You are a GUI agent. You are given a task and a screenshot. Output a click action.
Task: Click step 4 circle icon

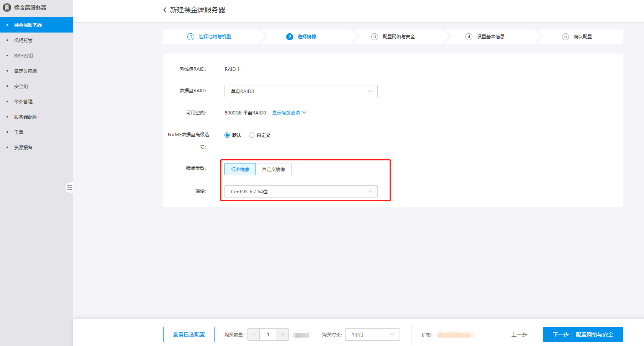469,37
